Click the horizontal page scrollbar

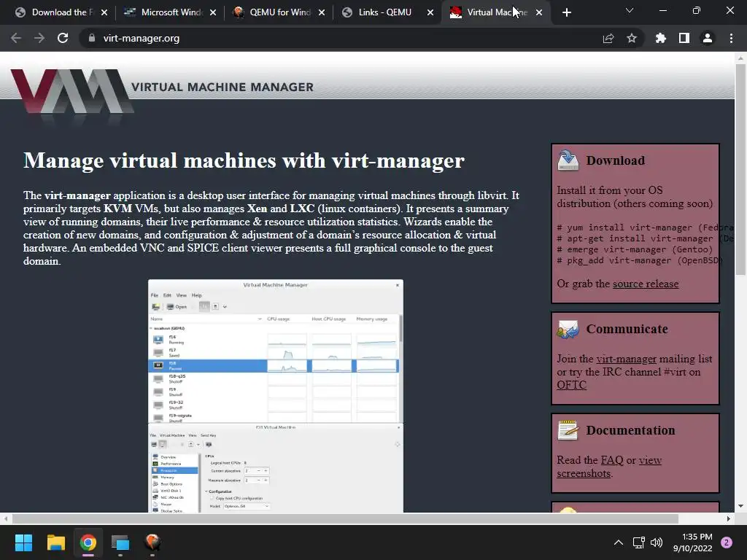click(345, 518)
